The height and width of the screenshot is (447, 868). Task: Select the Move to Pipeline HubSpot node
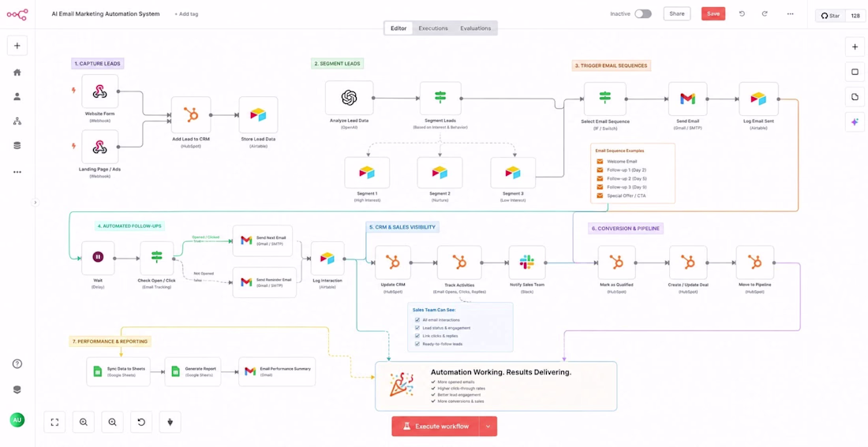(x=755, y=263)
